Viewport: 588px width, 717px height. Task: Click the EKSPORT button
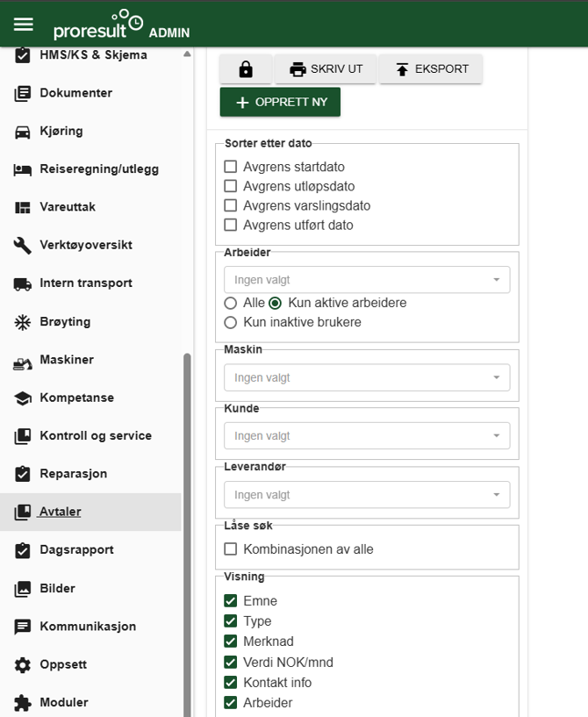pyautogui.click(x=431, y=69)
